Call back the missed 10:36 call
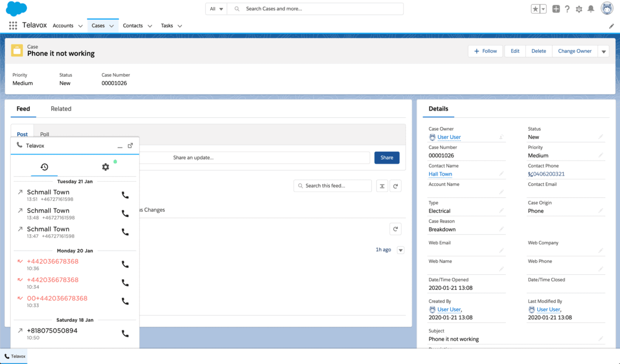This screenshot has width=620, height=364. 125,264
